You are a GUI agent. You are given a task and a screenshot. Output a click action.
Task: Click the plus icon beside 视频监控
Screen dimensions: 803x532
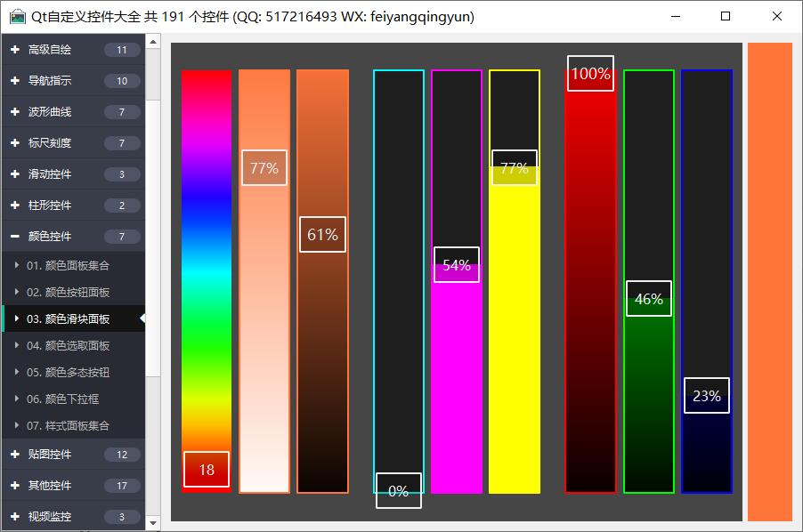pyautogui.click(x=15, y=517)
